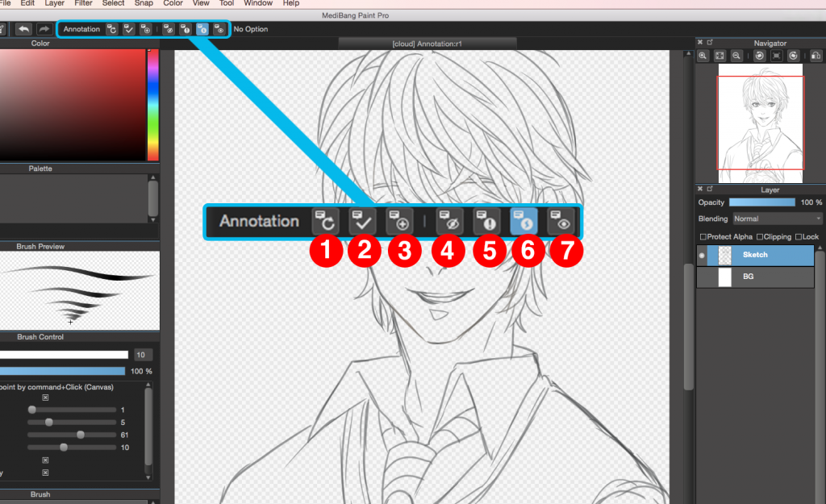Open the Edit menu
Image resolution: width=826 pixels, height=504 pixels.
(27, 3)
